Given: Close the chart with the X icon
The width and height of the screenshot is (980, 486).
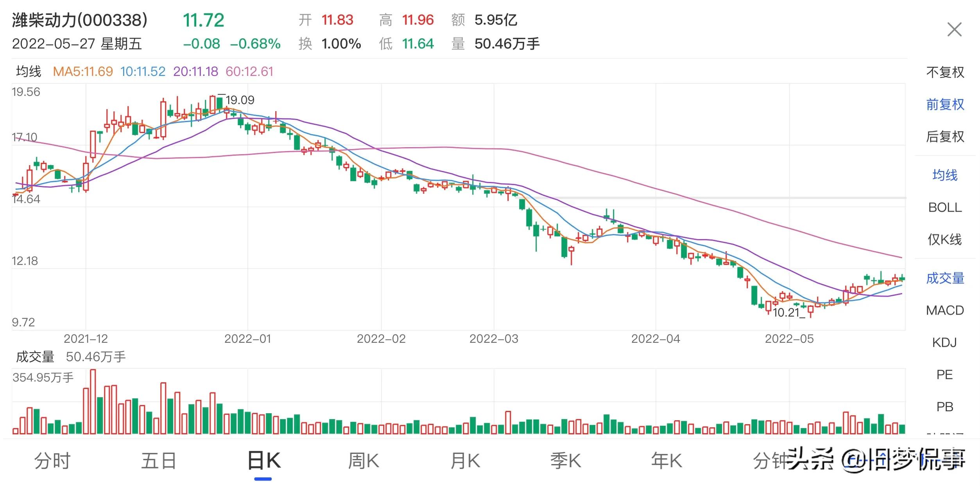Looking at the screenshot, I should coord(954,29).
